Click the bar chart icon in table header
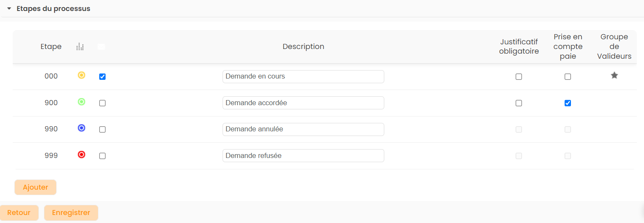This screenshot has width=644, height=223. click(x=80, y=47)
